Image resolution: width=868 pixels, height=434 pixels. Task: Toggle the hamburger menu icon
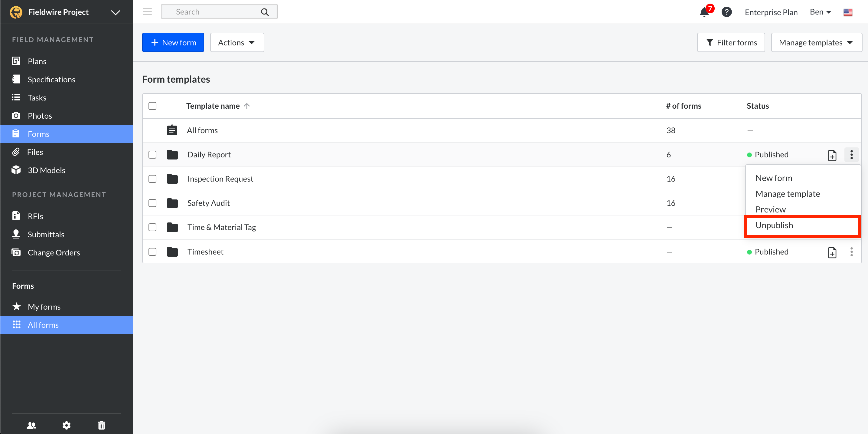[x=147, y=12]
